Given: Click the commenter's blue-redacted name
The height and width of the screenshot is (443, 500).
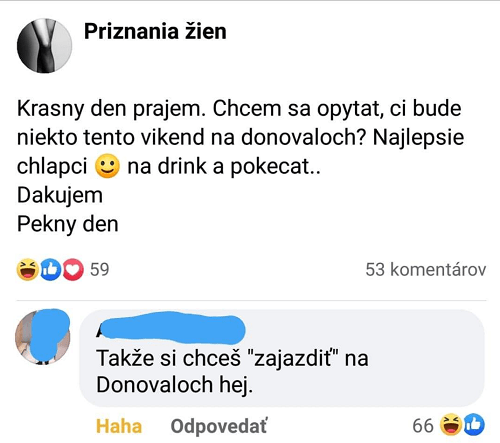Looking at the screenshot, I should (171, 328).
